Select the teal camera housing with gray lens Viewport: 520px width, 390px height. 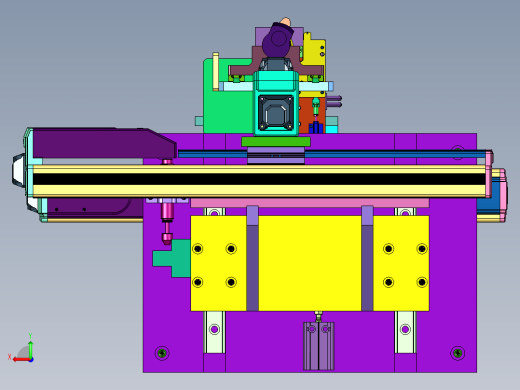point(276,104)
